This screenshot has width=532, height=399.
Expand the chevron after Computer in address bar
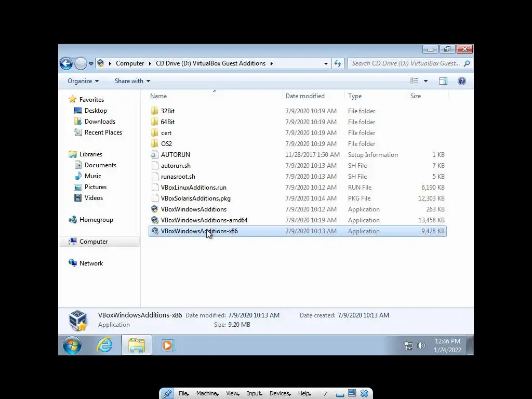150,63
